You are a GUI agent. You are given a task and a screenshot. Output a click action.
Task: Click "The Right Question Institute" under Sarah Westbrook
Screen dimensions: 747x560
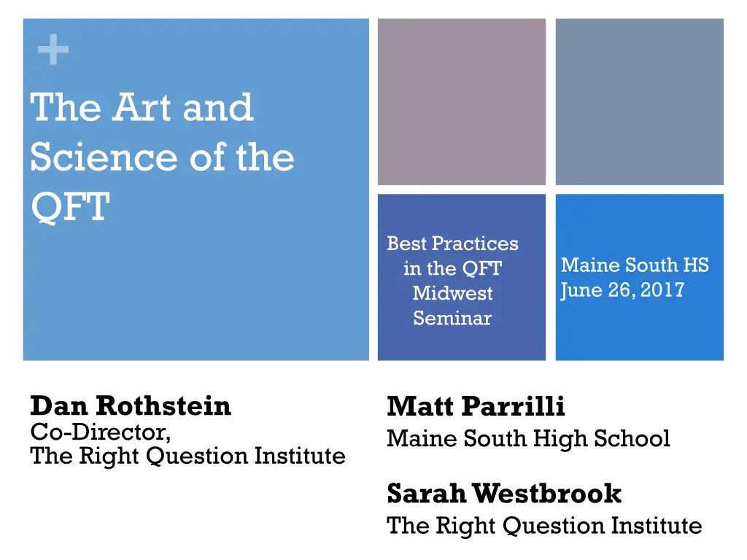pyautogui.click(x=543, y=525)
